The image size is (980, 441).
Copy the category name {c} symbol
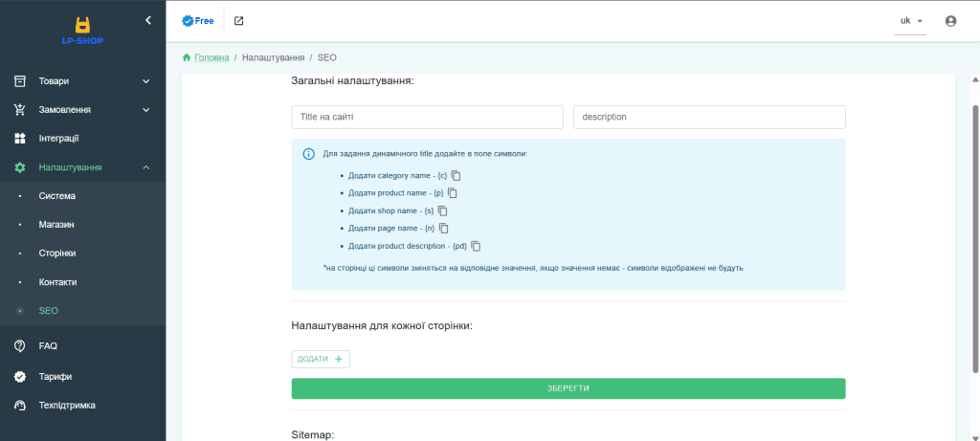[457, 176]
